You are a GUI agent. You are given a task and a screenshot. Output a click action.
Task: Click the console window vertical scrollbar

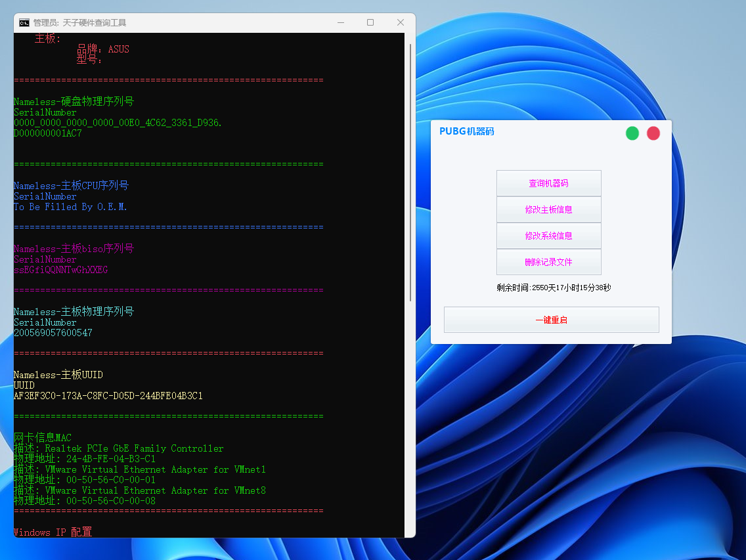point(411,171)
